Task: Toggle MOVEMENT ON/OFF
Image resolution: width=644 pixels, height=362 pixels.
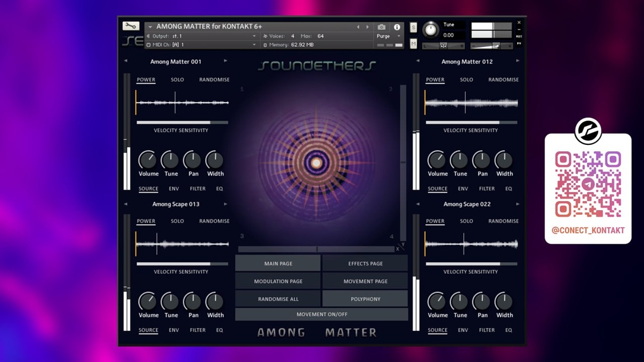Action: tap(322, 314)
